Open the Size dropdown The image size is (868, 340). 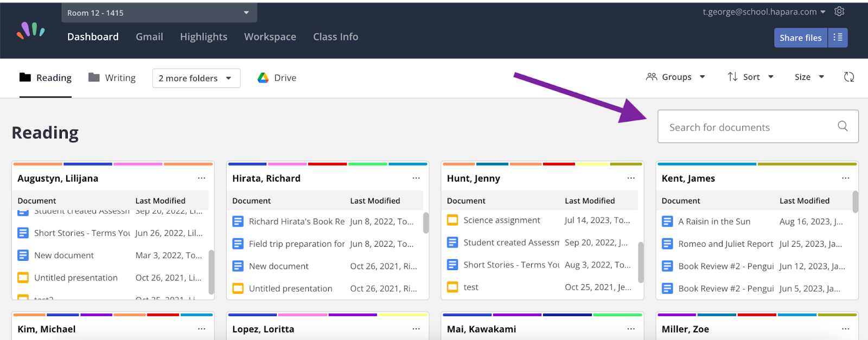click(x=809, y=77)
